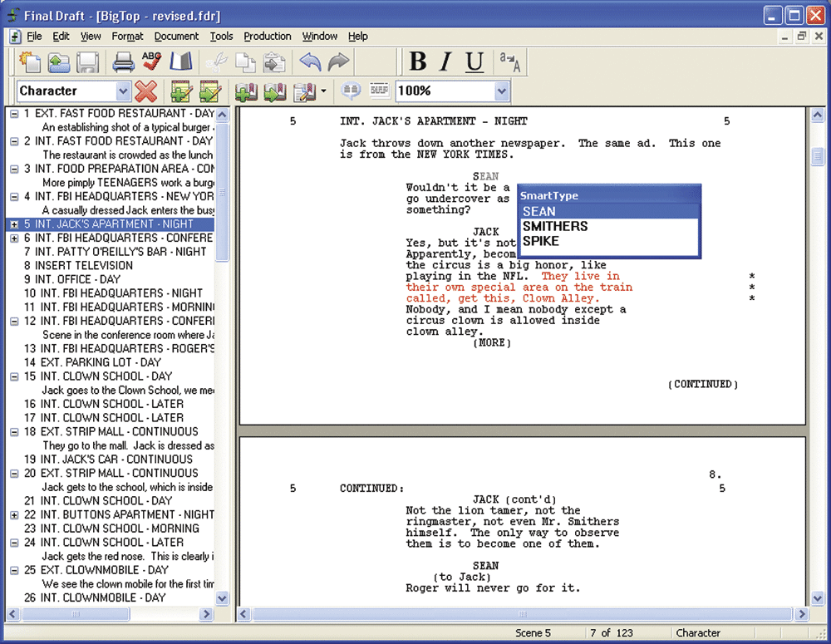The height and width of the screenshot is (644, 831).
Task: Click the red X delete icon
Action: [145, 91]
